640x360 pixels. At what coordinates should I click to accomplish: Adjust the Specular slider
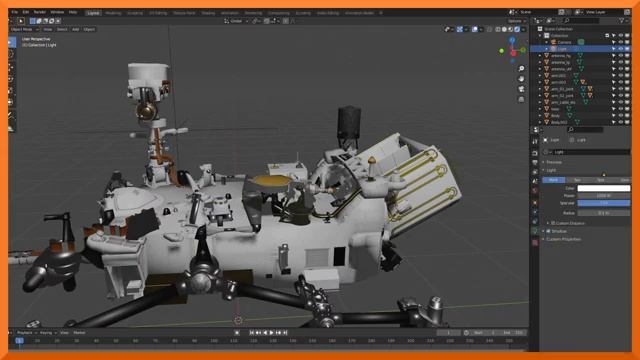pos(604,203)
